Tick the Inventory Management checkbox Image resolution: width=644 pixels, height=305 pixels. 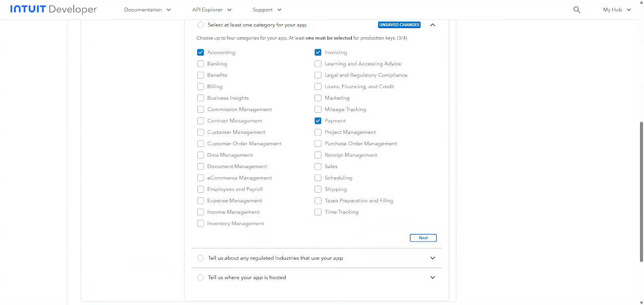click(x=201, y=223)
